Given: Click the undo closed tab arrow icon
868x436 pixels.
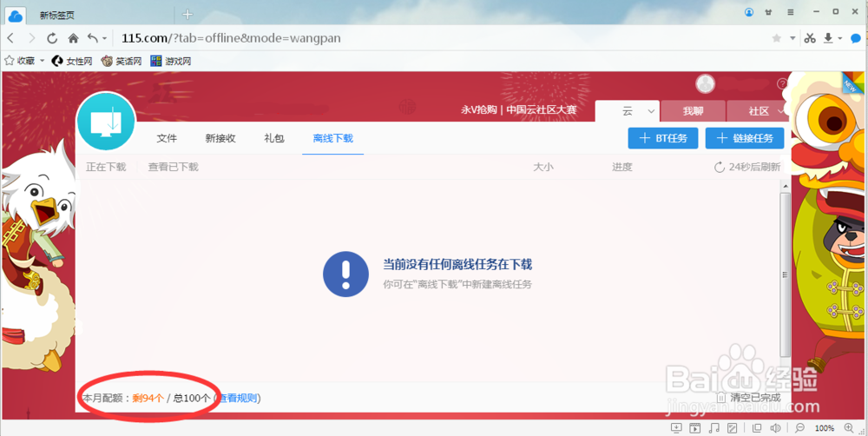Looking at the screenshot, I should click(x=93, y=38).
